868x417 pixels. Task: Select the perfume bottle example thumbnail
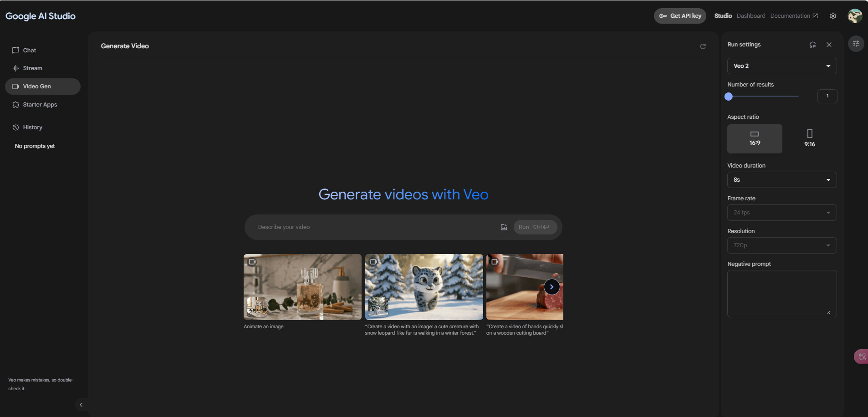click(302, 287)
